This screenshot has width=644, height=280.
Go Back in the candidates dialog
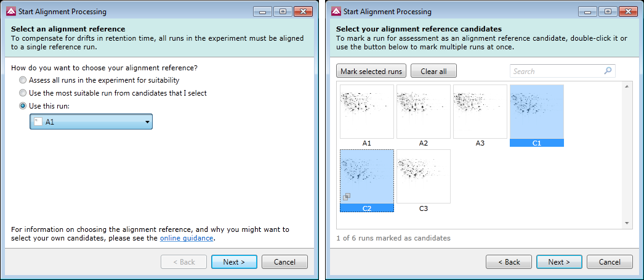pos(509,262)
